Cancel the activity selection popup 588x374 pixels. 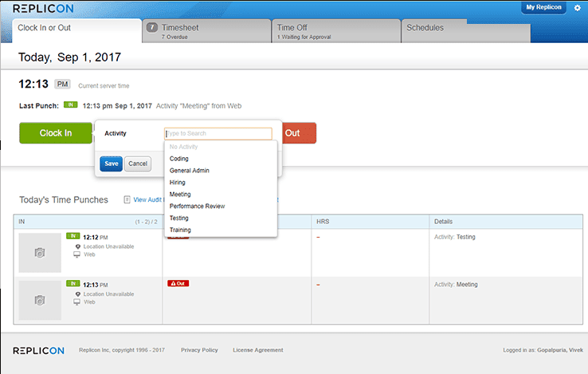138,163
